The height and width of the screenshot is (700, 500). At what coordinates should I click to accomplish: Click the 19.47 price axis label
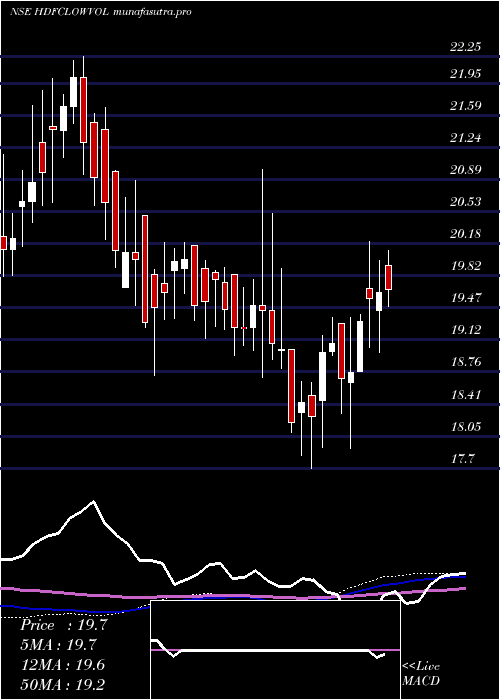466,298
